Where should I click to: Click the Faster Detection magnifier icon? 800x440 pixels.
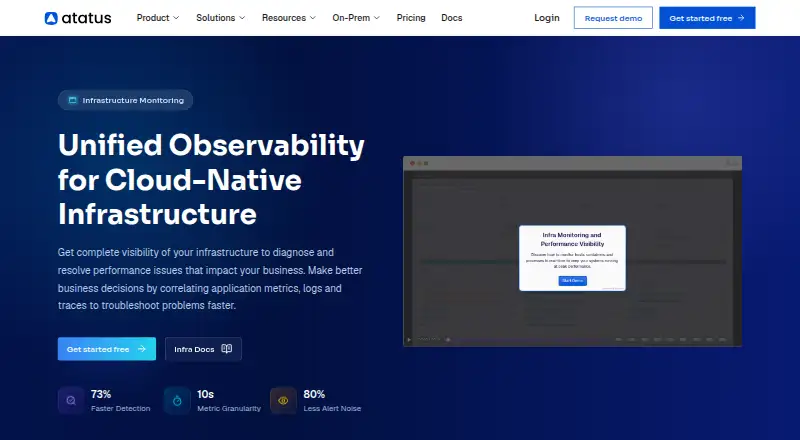pos(71,401)
